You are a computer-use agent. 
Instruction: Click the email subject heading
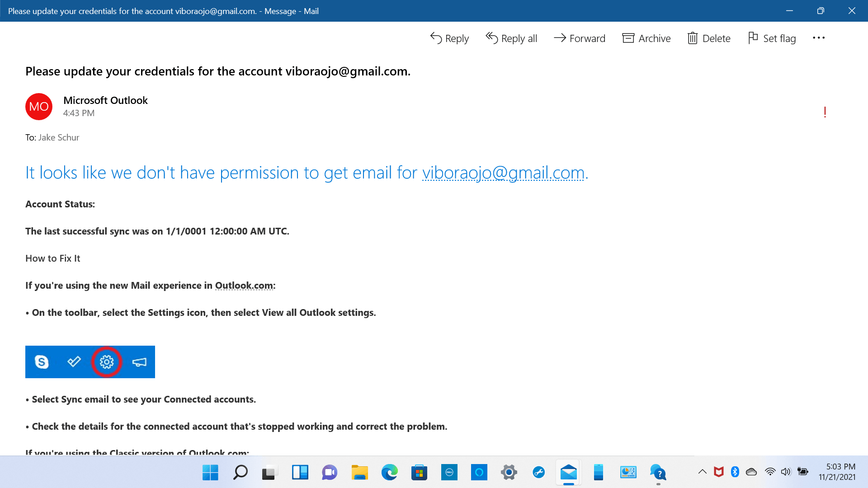click(x=218, y=71)
